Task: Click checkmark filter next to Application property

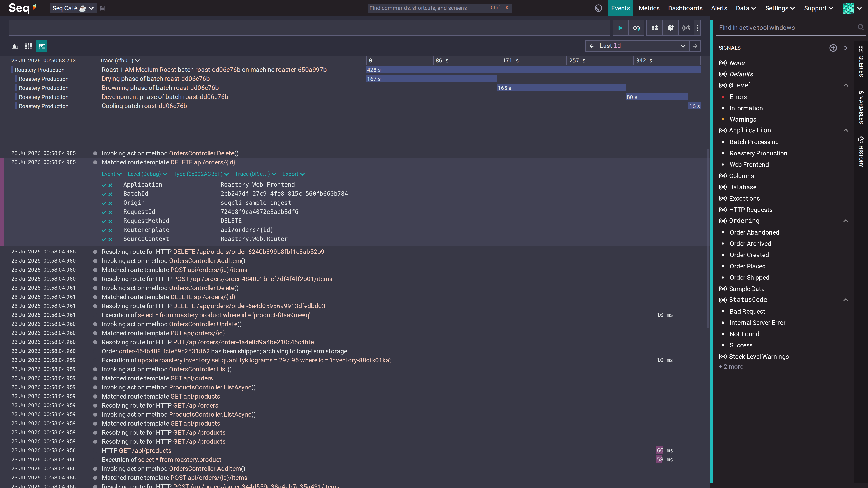Action: coord(104,185)
